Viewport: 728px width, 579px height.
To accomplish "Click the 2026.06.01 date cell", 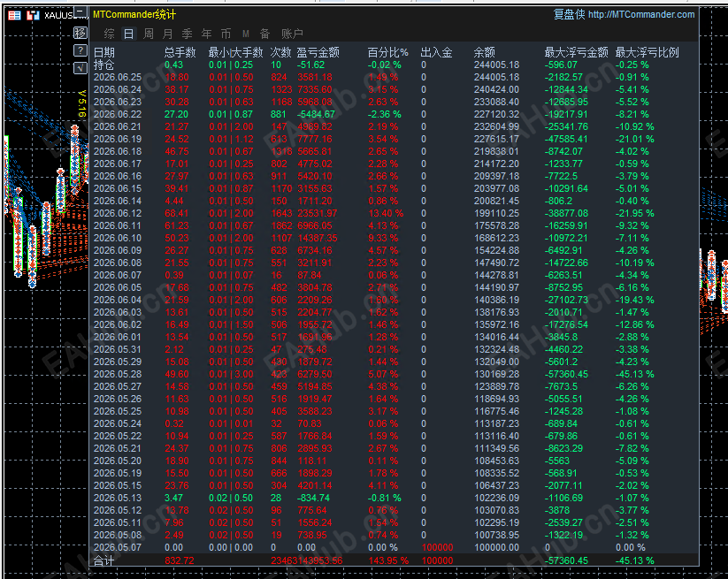I will click(118, 337).
